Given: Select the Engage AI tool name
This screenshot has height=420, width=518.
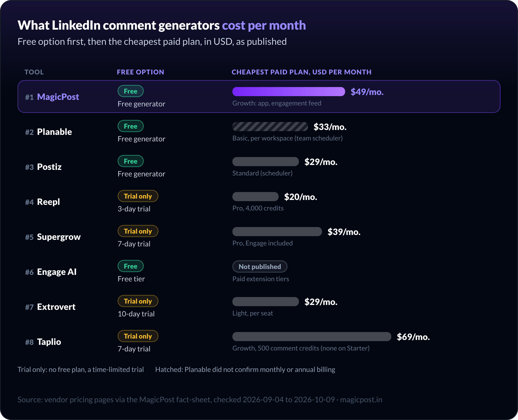Looking at the screenshot, I should click(57, 272).
